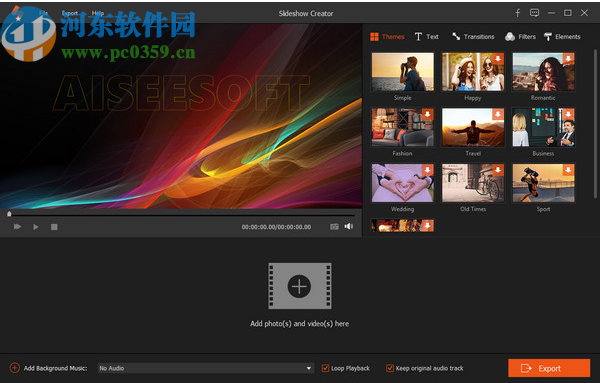Select the Old Times theme thumbnail

(473, 183)
